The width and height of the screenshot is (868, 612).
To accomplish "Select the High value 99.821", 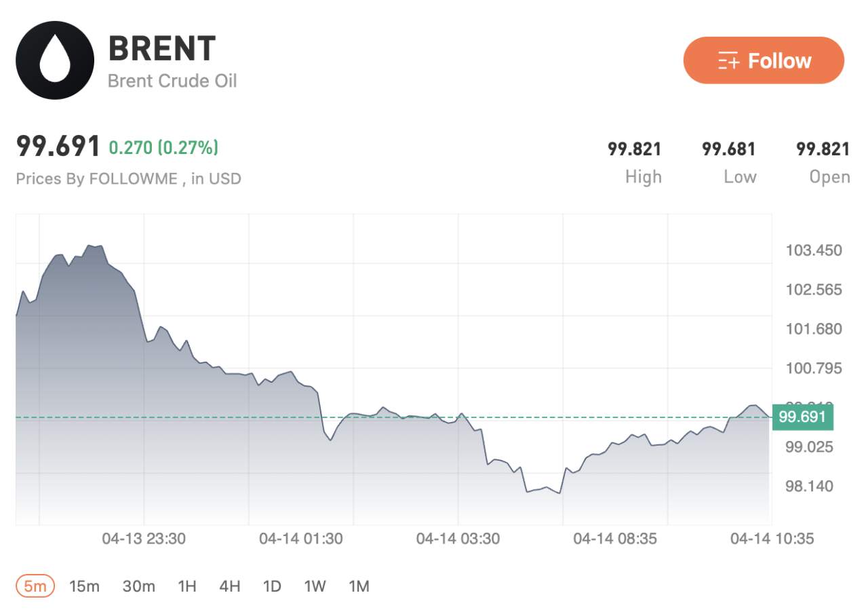I will coord(634,149).
